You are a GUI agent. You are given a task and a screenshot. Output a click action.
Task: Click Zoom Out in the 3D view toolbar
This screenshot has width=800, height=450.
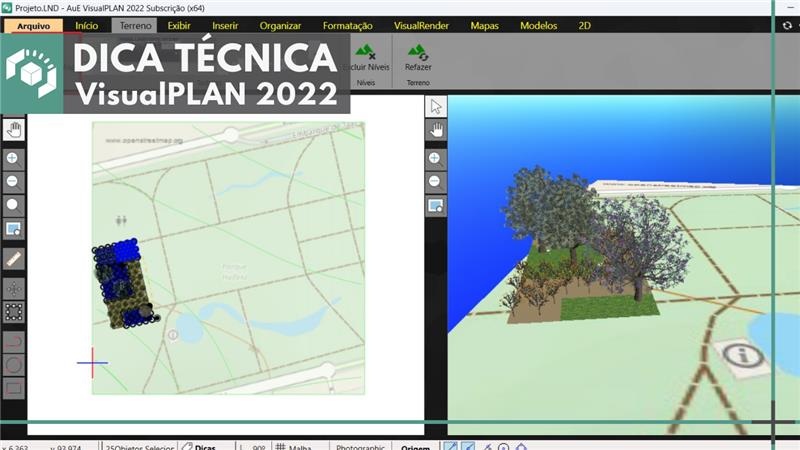[x=436, y=182]
